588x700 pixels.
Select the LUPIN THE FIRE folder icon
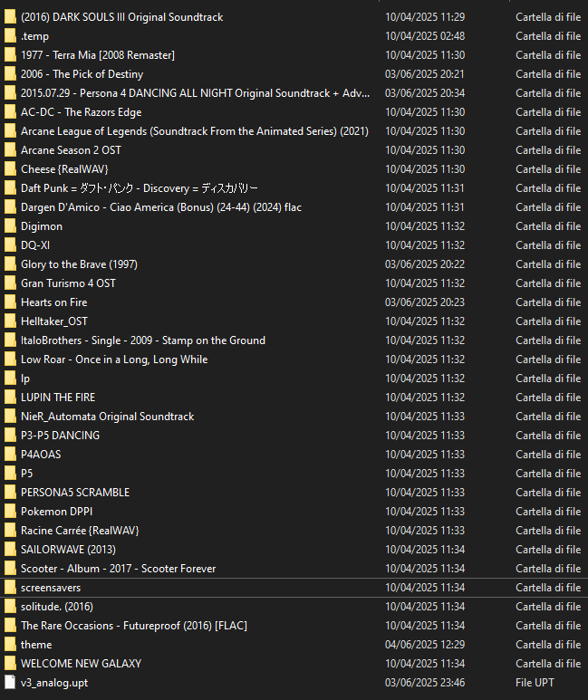[x=10, y=398]
